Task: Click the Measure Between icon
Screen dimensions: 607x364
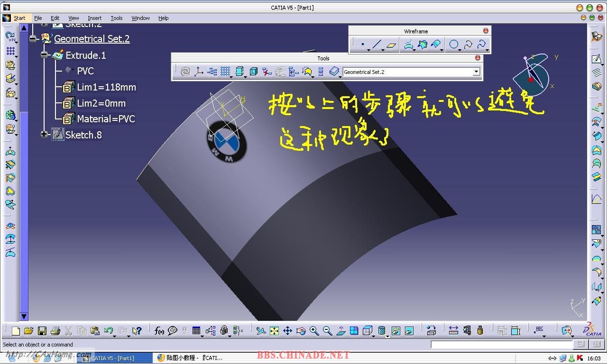Action: 453,331
